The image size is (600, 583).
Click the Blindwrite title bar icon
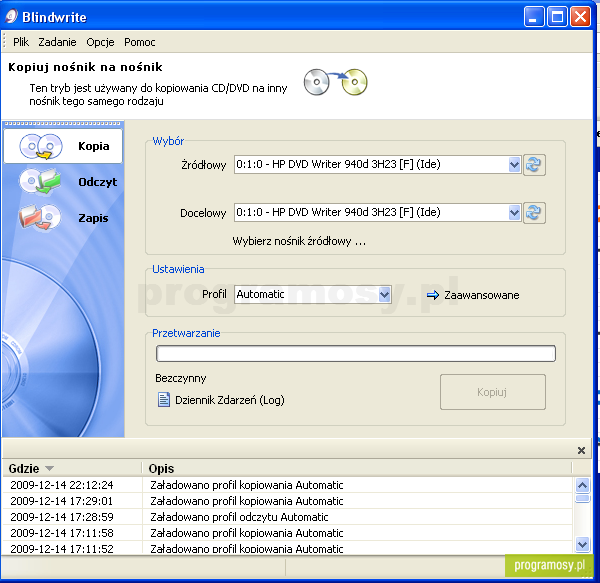click(x=11, y=16)
